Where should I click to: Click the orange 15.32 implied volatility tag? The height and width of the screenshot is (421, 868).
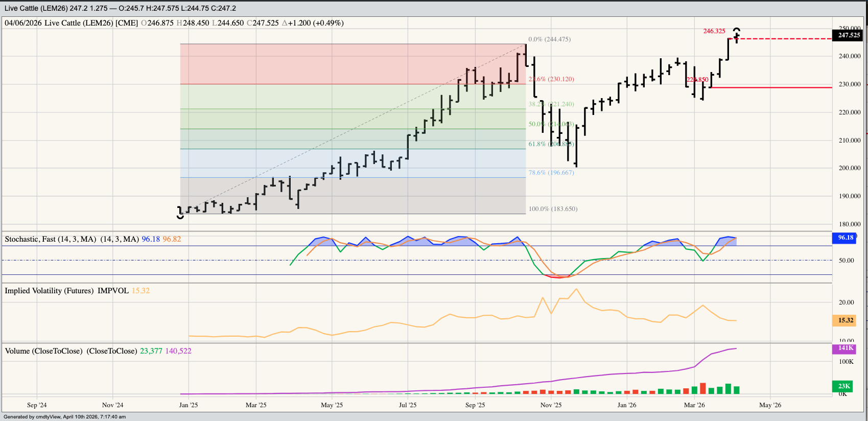[846, 320]
